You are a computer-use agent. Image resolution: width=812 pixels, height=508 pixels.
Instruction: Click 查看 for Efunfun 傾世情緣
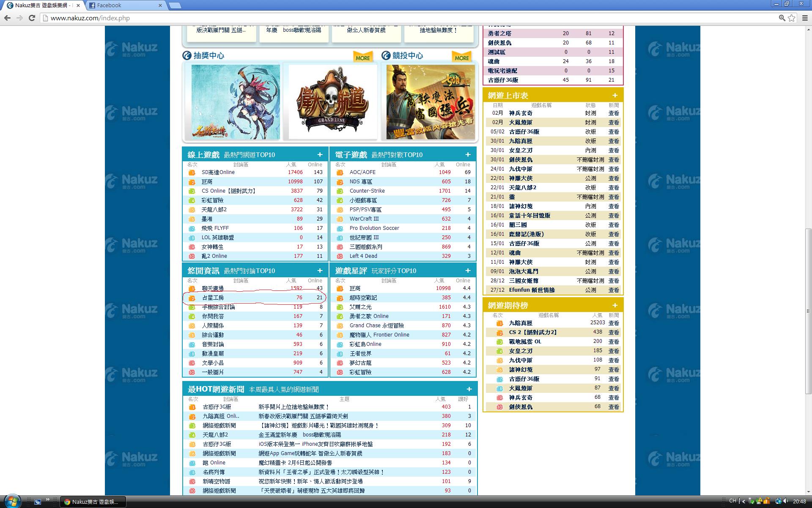(x=614, y=290)
